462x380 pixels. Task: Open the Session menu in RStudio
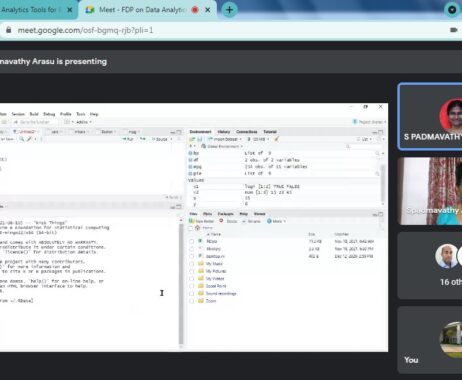click(18, 114)
